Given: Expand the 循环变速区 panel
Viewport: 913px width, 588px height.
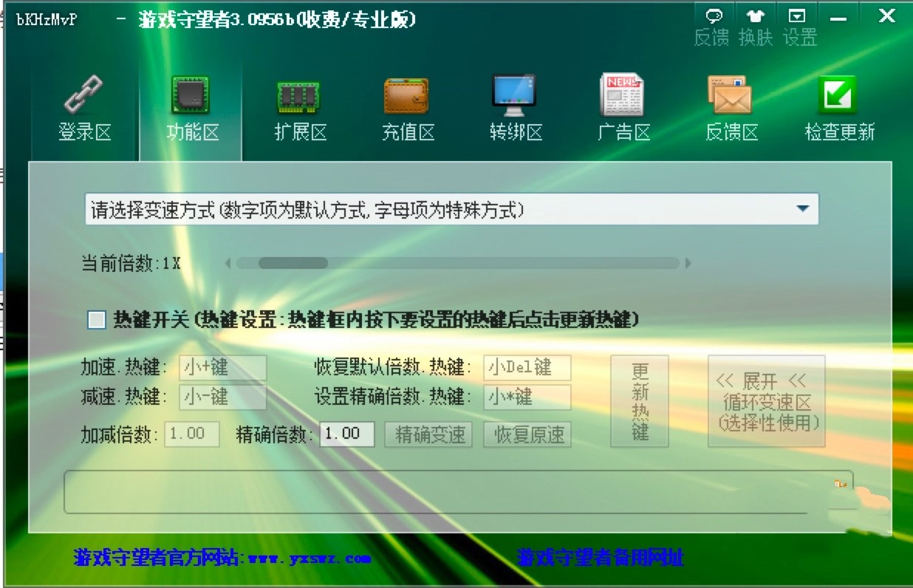Looking at the screenshot, I should click(x=767, y=401).
